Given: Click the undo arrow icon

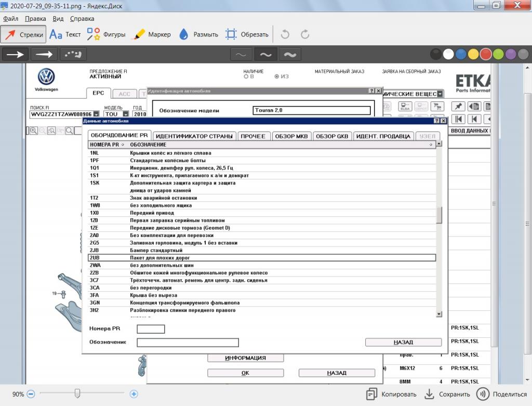Looking at the screenshot, I should click(x=285, y=34).
